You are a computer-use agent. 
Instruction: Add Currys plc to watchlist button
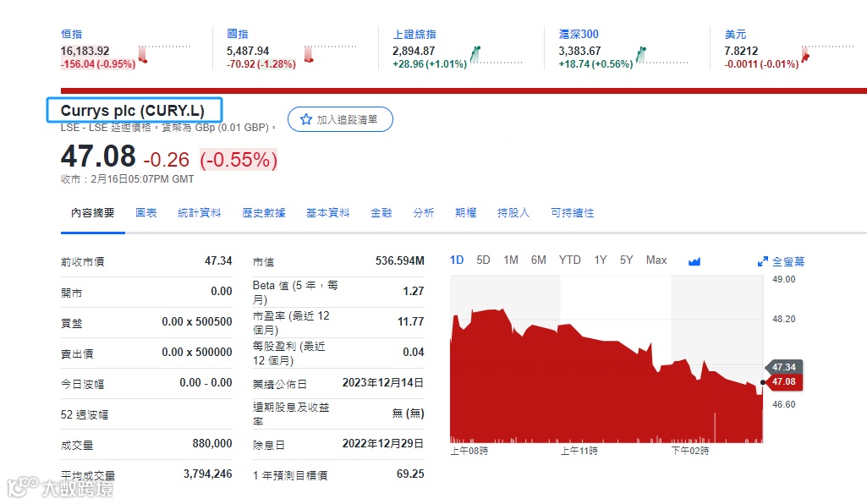pyautogui.click(x=340, y=119)
